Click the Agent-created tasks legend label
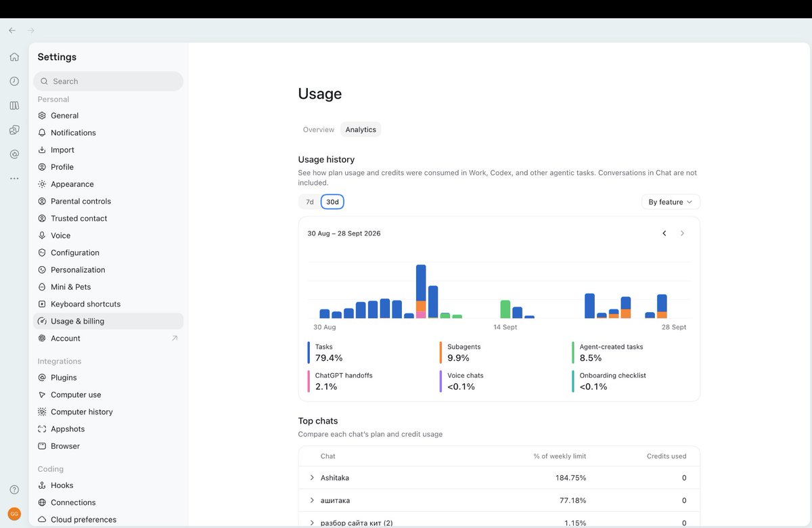Image resolution: width=812 pixels, height=528 pixels. pyautogui.click(x=611, y=347)
